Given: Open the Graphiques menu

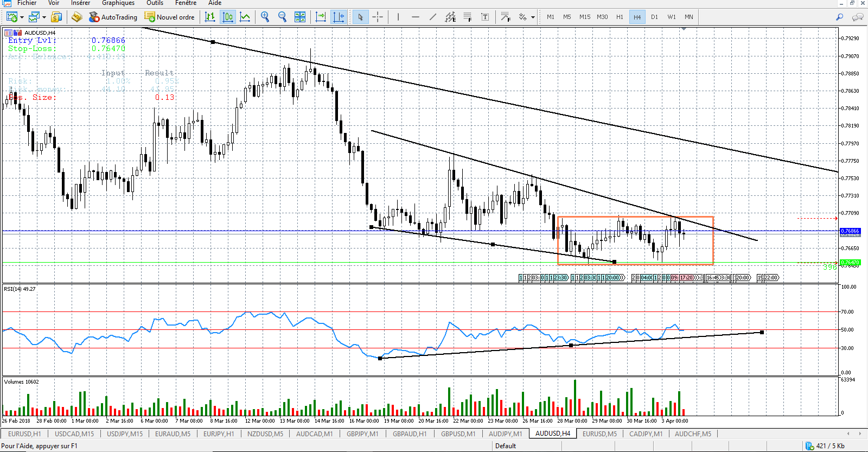Looking at the screenshot, I should click(118, 3).
